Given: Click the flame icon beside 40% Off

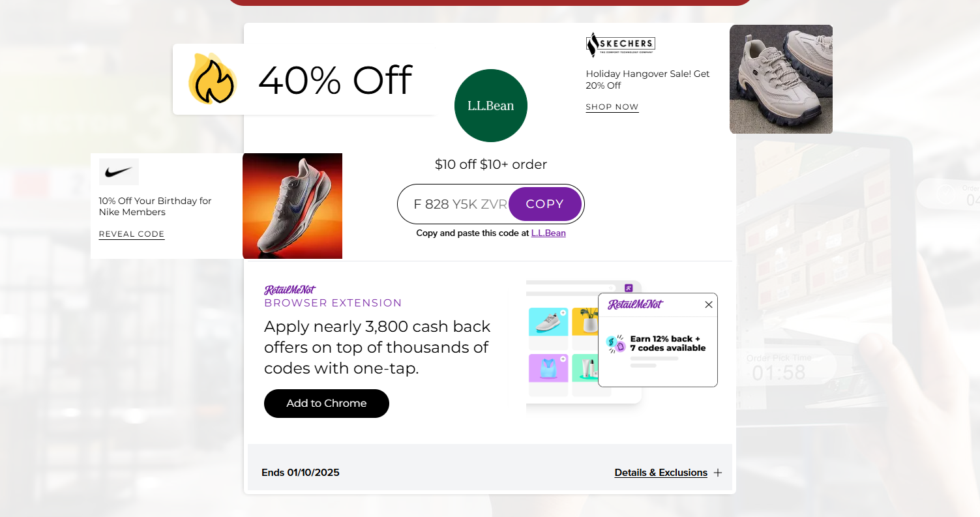Looking at the screenshot, I should pyautogui.click(x=212, y=80).
